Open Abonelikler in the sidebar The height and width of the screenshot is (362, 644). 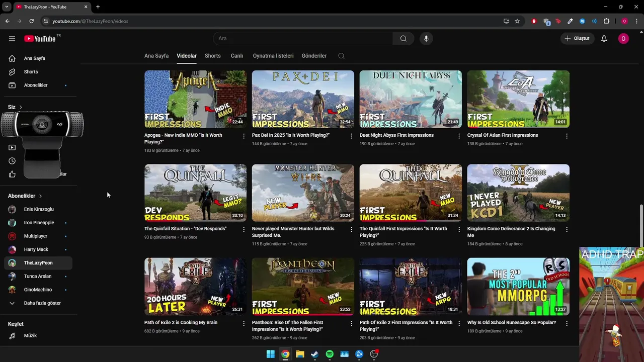tap(38, 85)
